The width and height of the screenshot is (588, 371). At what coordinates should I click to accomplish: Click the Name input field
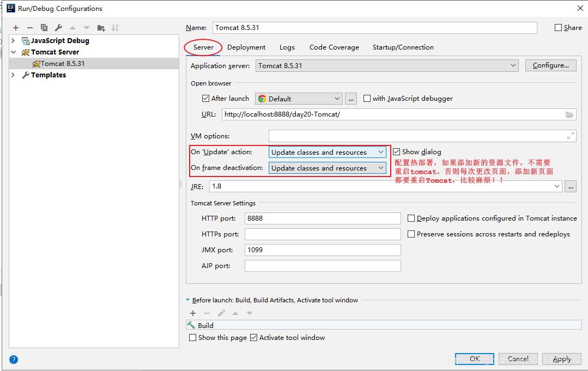coord(374,28)
